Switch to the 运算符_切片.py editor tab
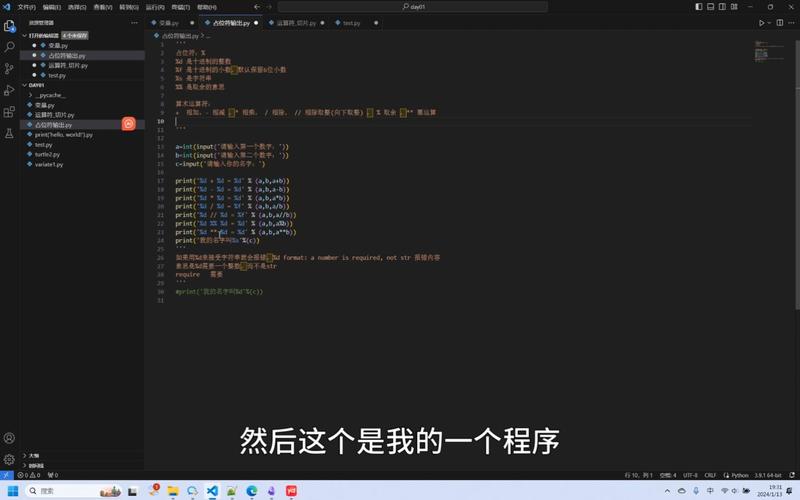The width and height of the screenshot is (800, 500). (x=296, y=23)
